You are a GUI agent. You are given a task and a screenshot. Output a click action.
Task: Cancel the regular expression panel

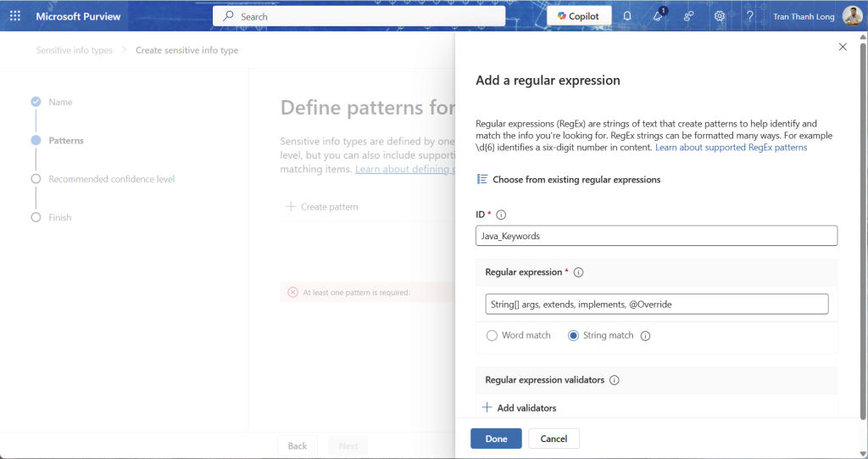(554, 439)
